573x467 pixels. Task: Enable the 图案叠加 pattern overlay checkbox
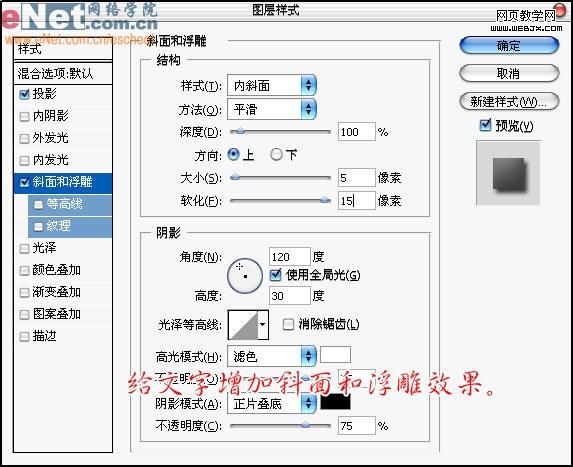pyautogui.click(x=24, y=314)
